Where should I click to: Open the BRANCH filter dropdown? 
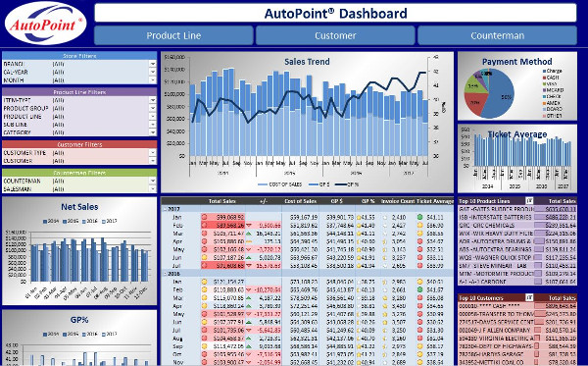[x=152, y=64]
